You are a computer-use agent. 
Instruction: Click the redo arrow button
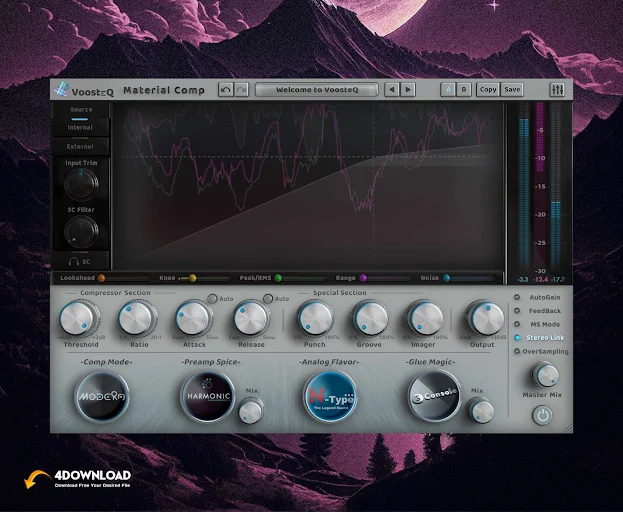tap(241, 90)
